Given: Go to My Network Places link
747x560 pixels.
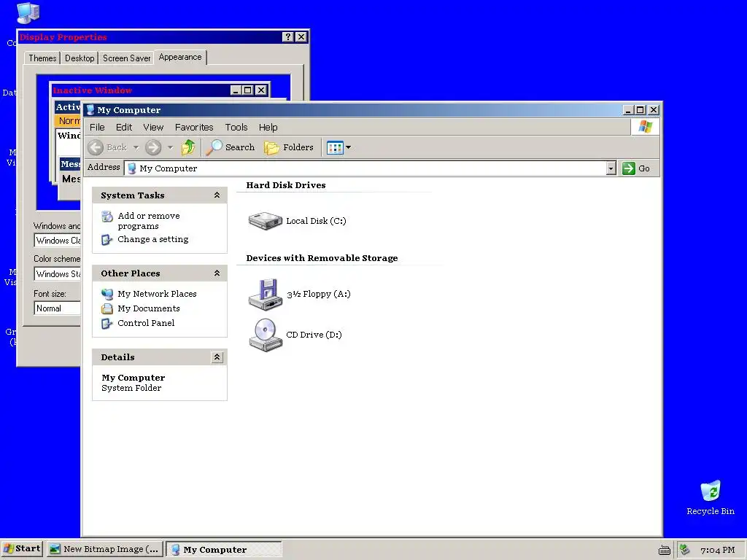Looking at the screenshot, I should [158, 294].
